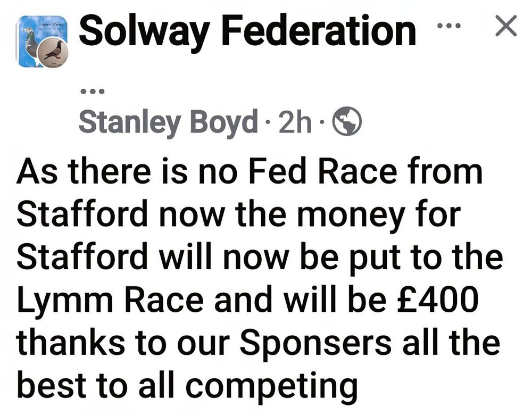Viewport: 532px width, 415px height.
Task: Click the globe public audience icon
Action: (346, 121)
